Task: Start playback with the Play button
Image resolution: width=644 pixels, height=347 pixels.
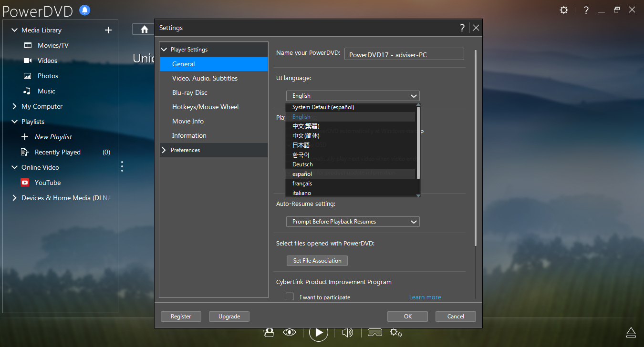Action: [319, 332]
